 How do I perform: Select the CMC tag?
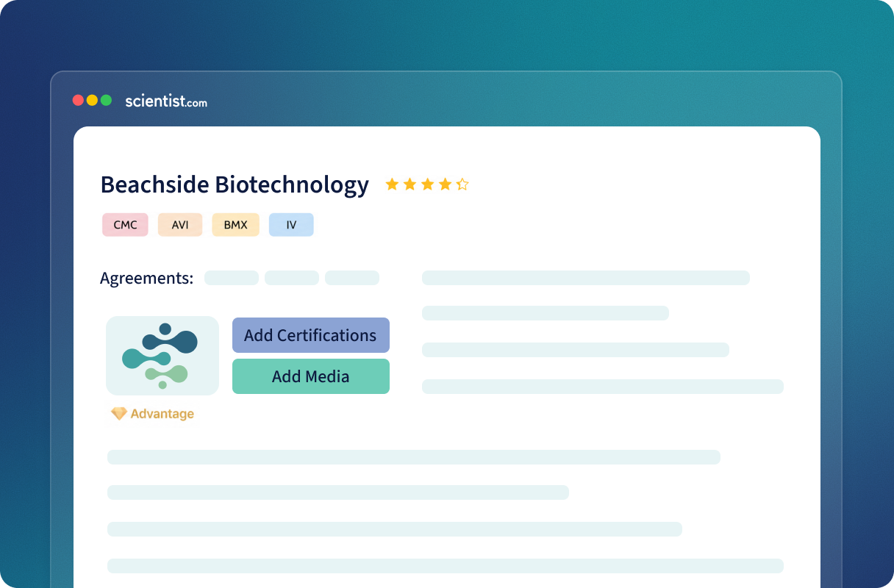point(125,225)
